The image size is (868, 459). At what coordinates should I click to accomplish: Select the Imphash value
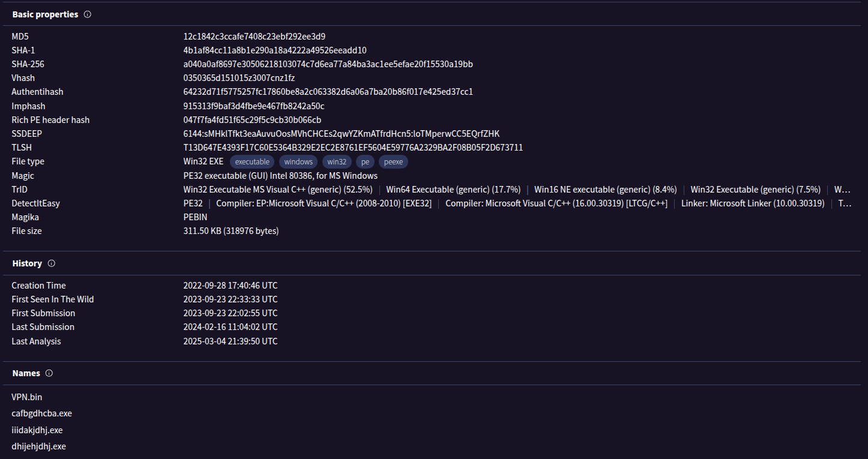click(x=253, y=106)
